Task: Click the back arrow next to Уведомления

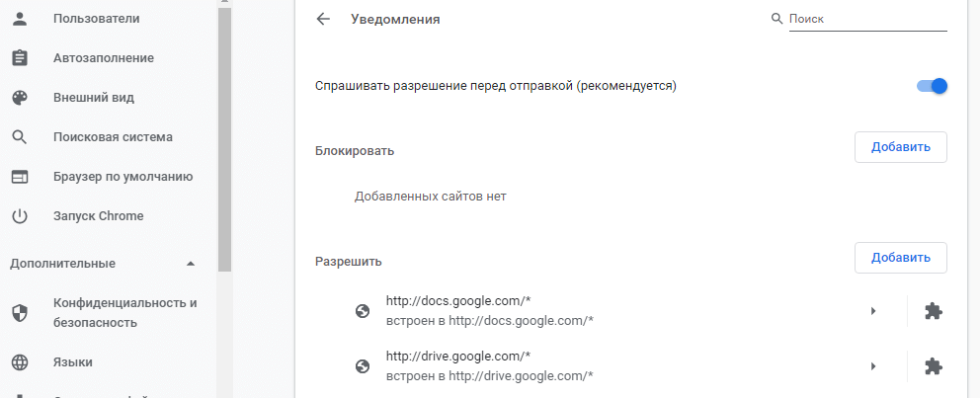Action: [x=322, y=20]
